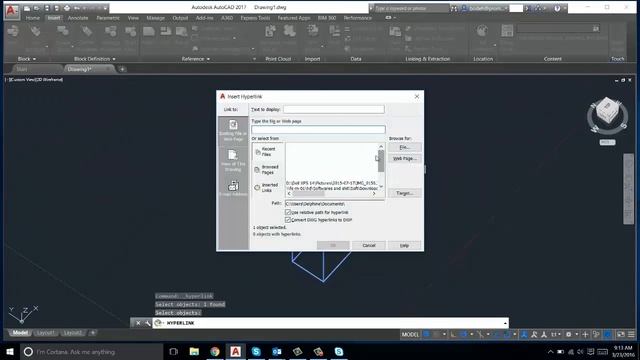Image resolution: width=640 pixels, height=360 pixels.
Task: Click the HYPERLINK command line input
Action: [331, 323]
